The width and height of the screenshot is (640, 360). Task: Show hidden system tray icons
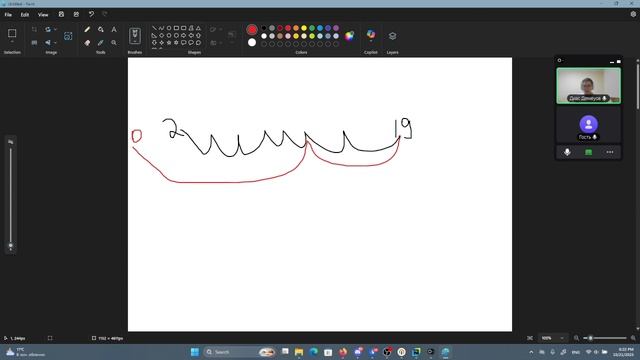click(531, 352)
